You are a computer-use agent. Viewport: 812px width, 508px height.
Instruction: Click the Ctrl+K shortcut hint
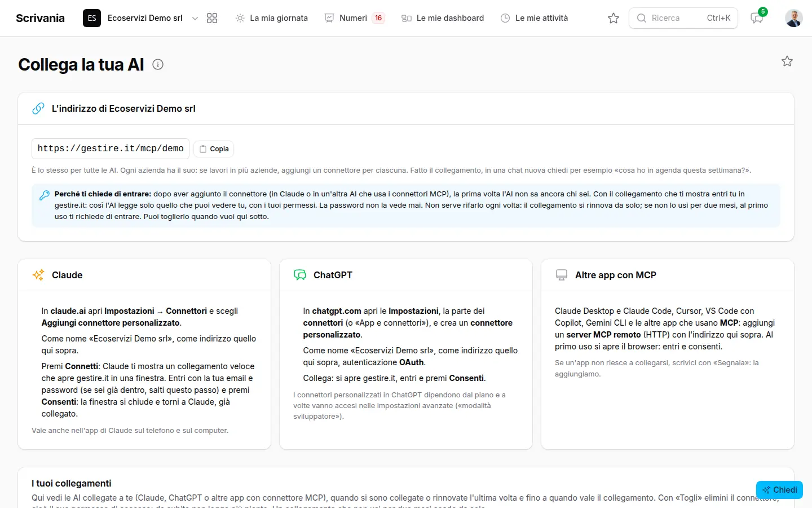719,18
